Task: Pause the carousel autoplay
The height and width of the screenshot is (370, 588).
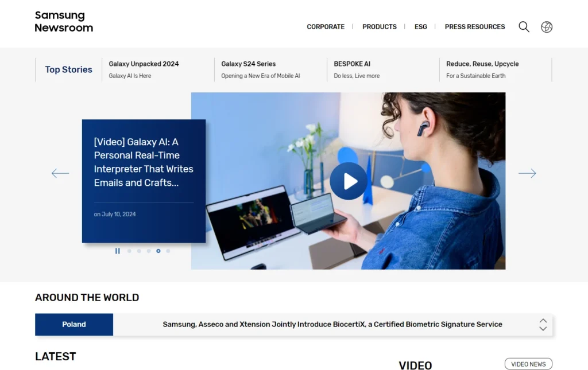Action: coord(117,251)
